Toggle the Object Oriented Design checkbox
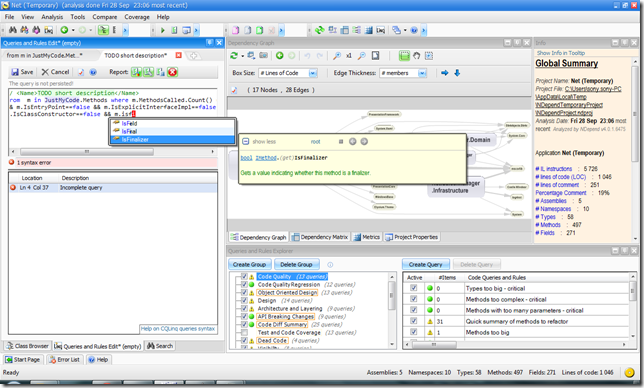 pos(244,293)
